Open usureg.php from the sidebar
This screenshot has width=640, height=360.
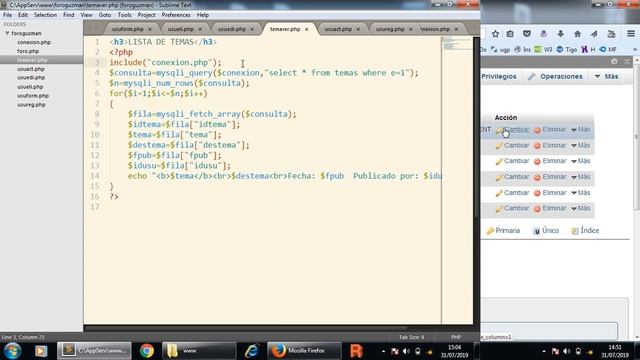pos(31,104)
